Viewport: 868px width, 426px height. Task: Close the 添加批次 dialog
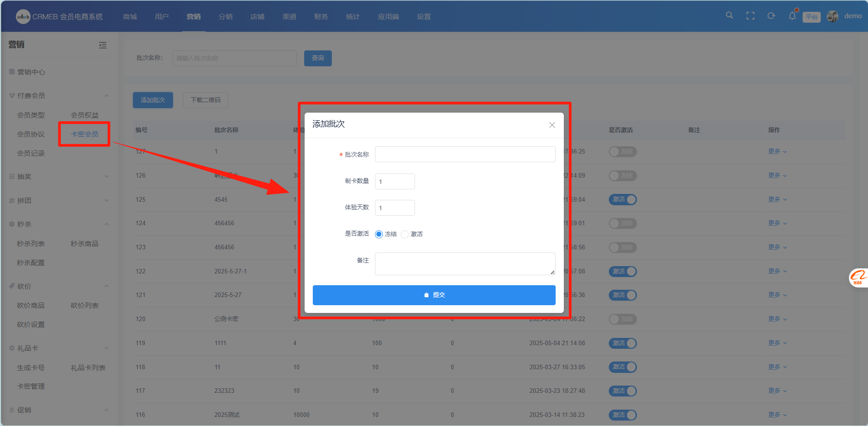552,125
